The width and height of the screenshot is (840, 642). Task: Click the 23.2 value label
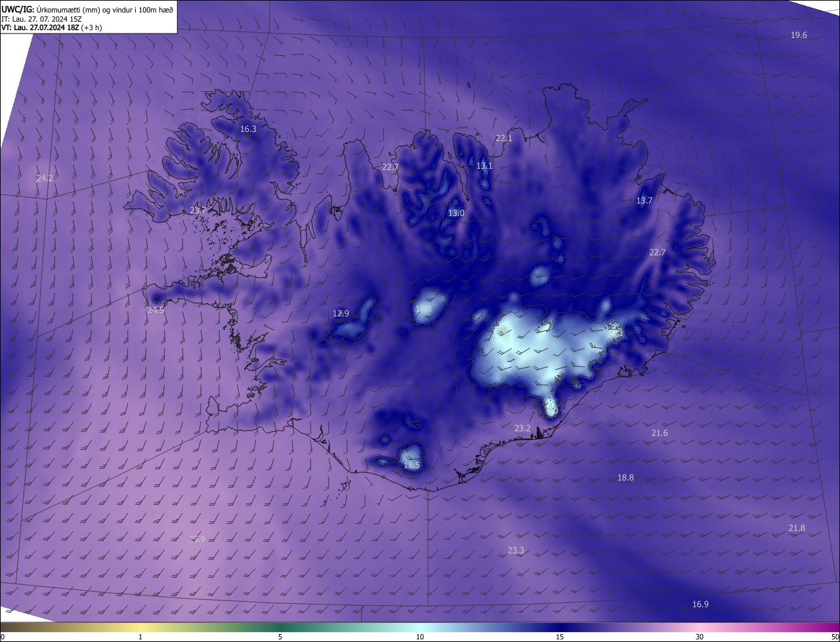coord(522,428)
